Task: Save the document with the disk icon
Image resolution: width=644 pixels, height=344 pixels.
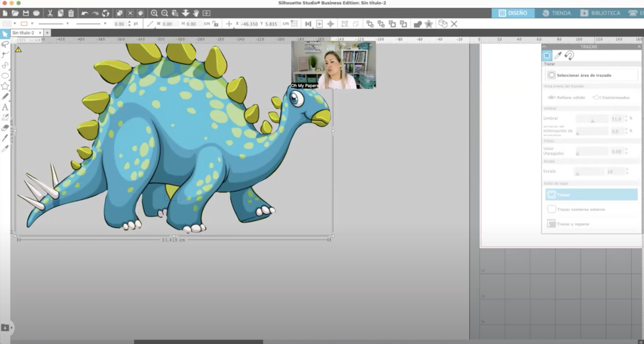Action: pyautogui.click(x=26, y=13)
